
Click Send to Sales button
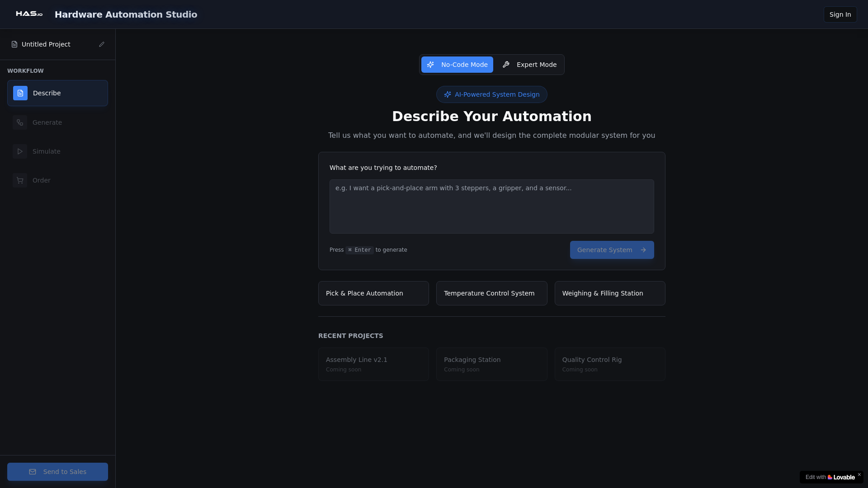tap(57, 472)
